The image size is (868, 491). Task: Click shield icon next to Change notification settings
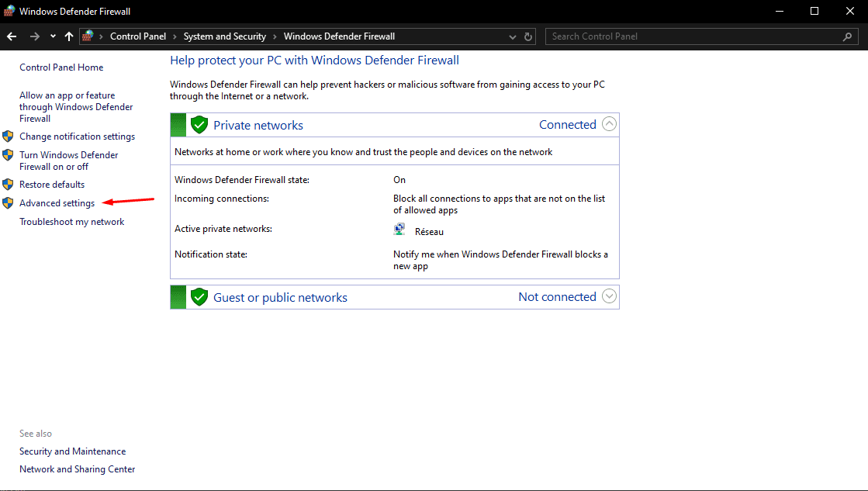8,137
